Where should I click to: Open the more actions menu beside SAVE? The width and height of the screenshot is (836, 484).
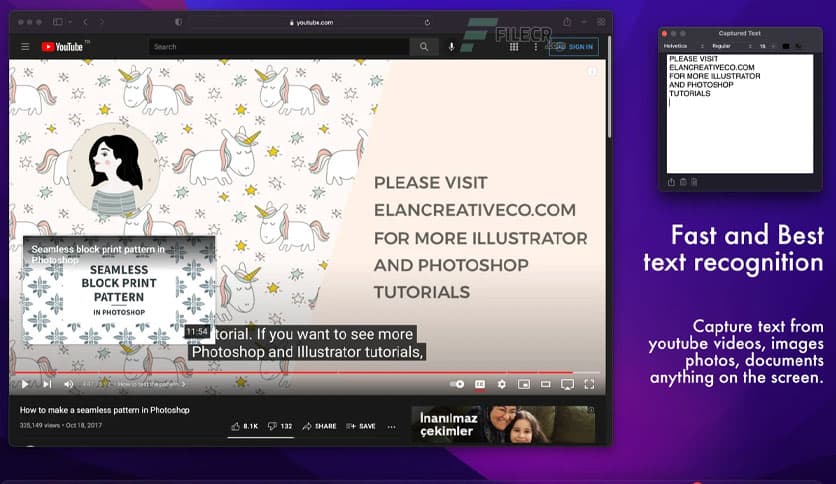[x=391, y=426]
